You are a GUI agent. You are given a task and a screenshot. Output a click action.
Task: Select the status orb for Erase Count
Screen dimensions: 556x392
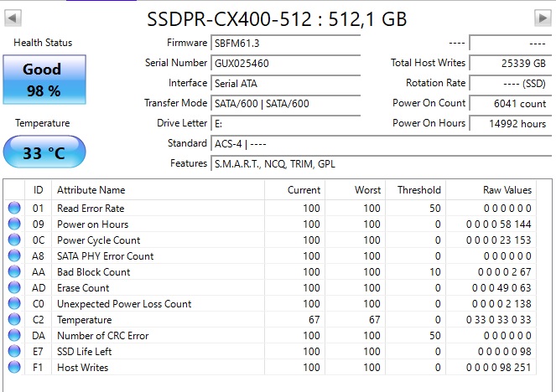(14, 287)
